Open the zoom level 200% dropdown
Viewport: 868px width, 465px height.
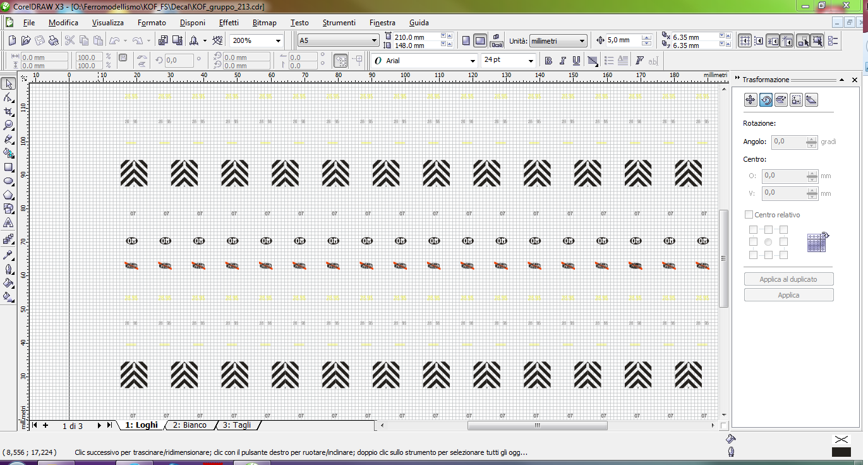pos(278,40)
